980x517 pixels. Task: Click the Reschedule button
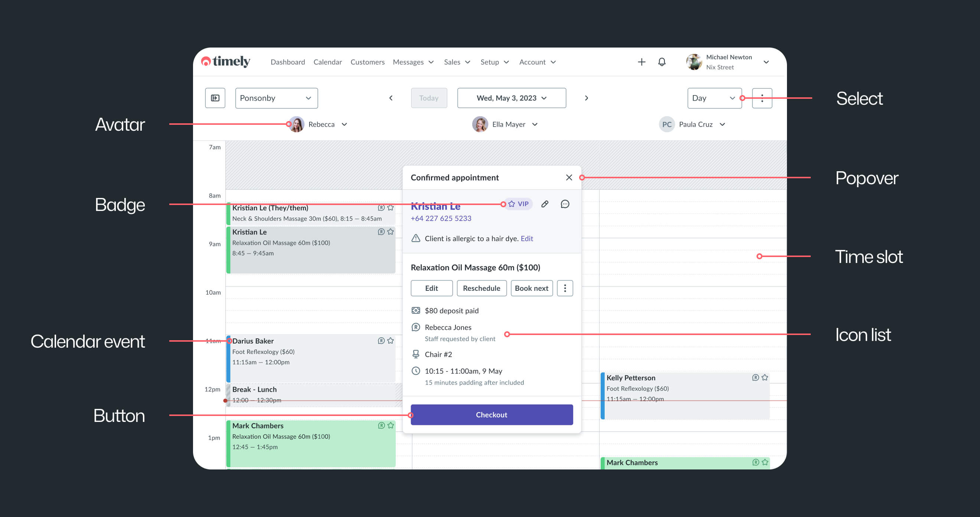tap(481, 288)
